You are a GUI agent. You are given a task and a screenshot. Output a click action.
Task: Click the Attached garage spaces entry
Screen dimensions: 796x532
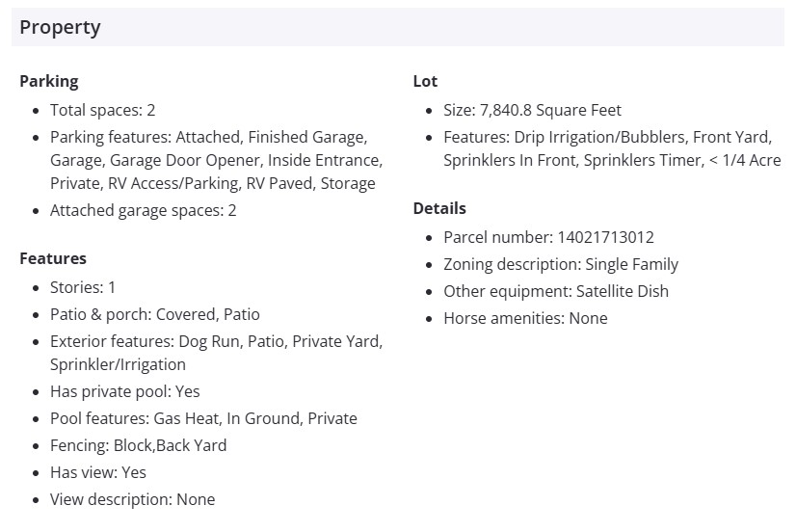point(143,210)
